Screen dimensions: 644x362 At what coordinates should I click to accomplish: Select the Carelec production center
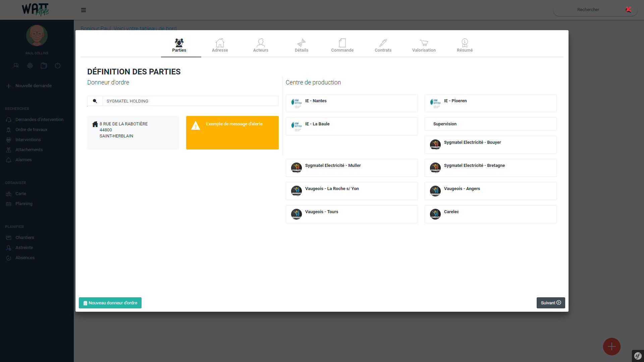pyautogui.click(x=490, y=214)
